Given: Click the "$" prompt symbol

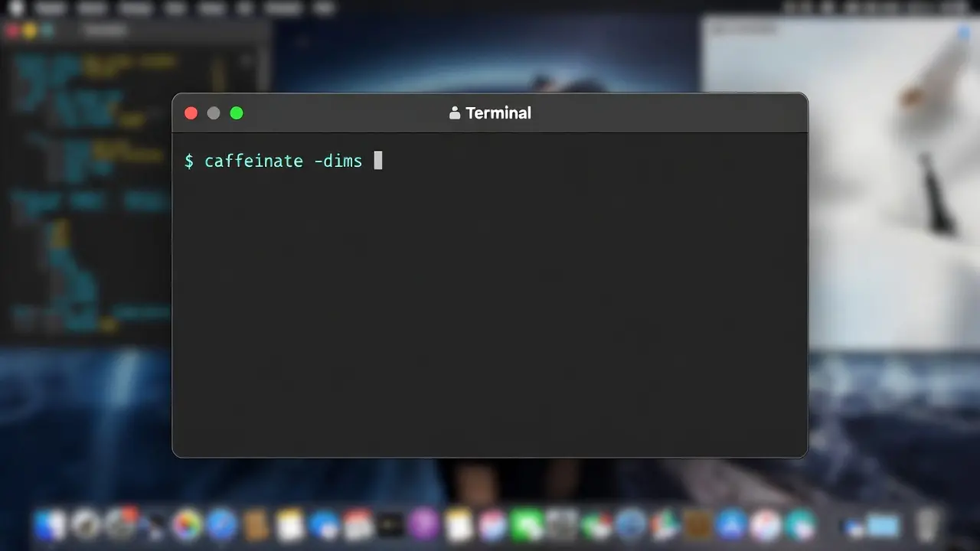Looking at the screenshot, I should pyautogui.click(x=189, y=161).
